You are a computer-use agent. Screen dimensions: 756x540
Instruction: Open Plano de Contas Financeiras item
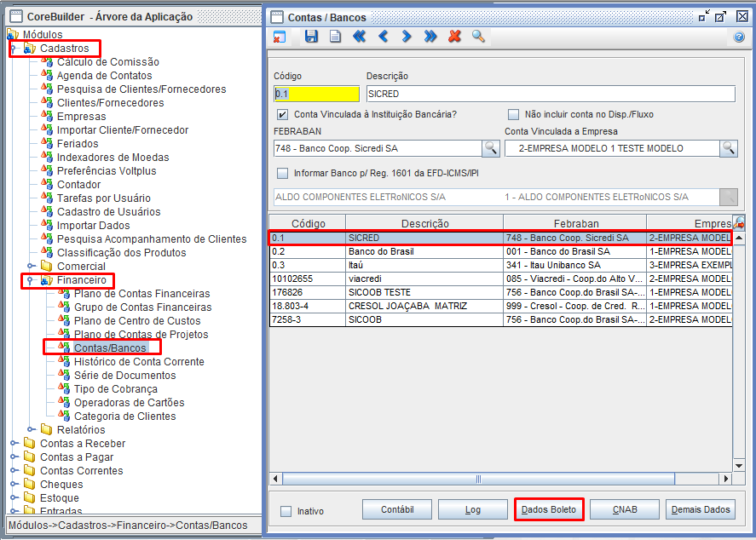141,293
